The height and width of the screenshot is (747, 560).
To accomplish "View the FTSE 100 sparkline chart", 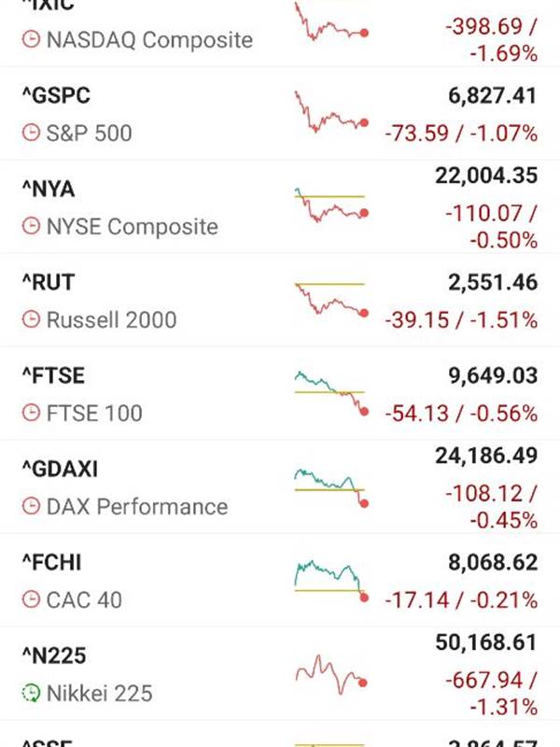I will (330, 392).
